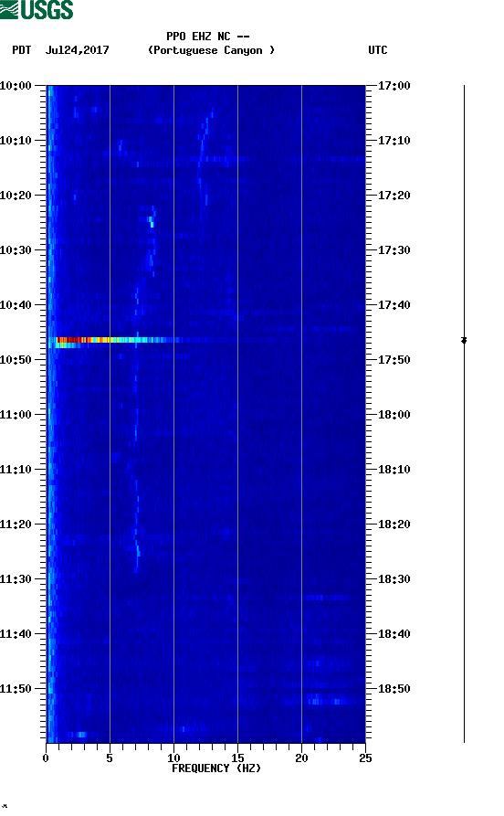Click the 11:10 PDT time label

click(16, 469)
